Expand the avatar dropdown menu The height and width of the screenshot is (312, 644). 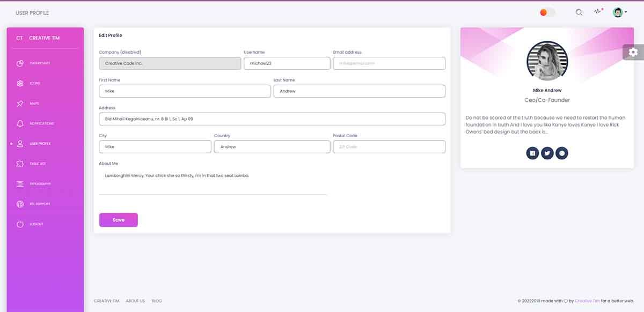618,11
